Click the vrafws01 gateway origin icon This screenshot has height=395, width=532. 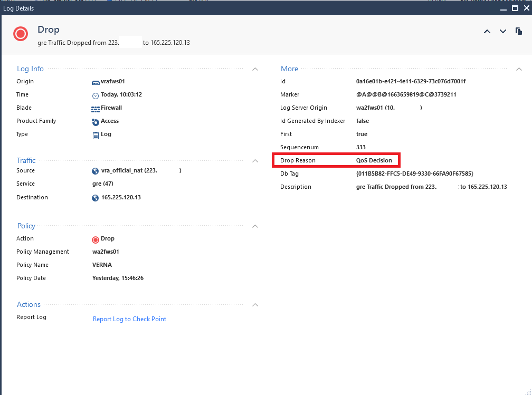pyautogui.click(x=96, y=82)
